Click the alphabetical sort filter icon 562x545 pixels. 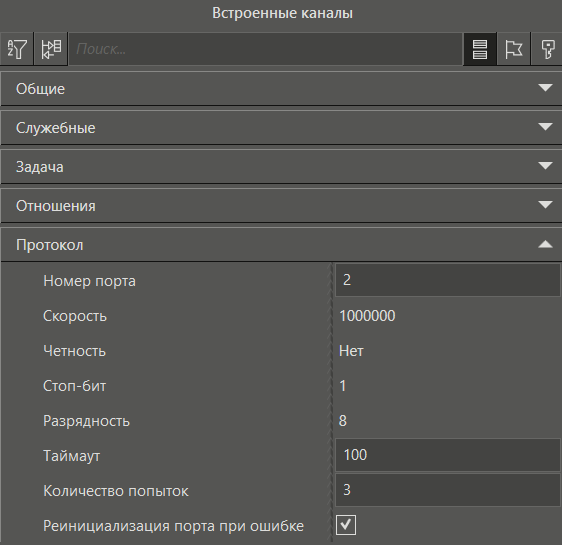(x=17, y=49)
